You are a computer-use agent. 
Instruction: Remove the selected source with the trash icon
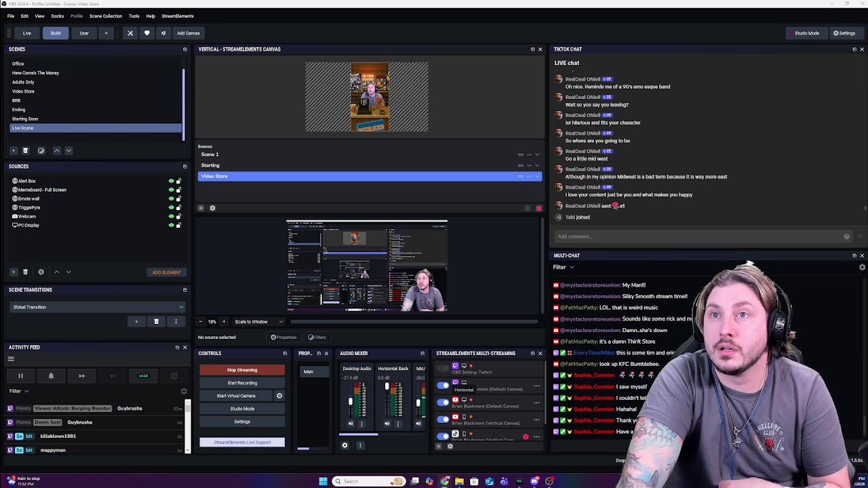tap(26, 272)
